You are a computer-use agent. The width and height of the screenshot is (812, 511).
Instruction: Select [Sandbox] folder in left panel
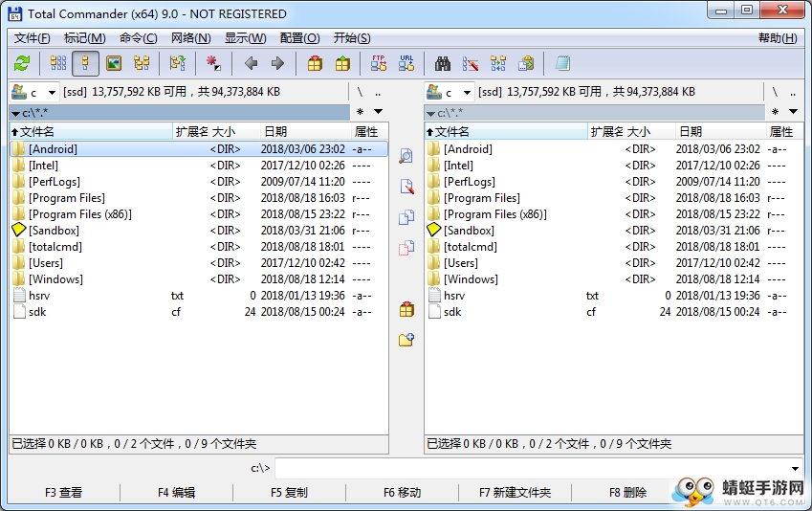tap(199, 231)
